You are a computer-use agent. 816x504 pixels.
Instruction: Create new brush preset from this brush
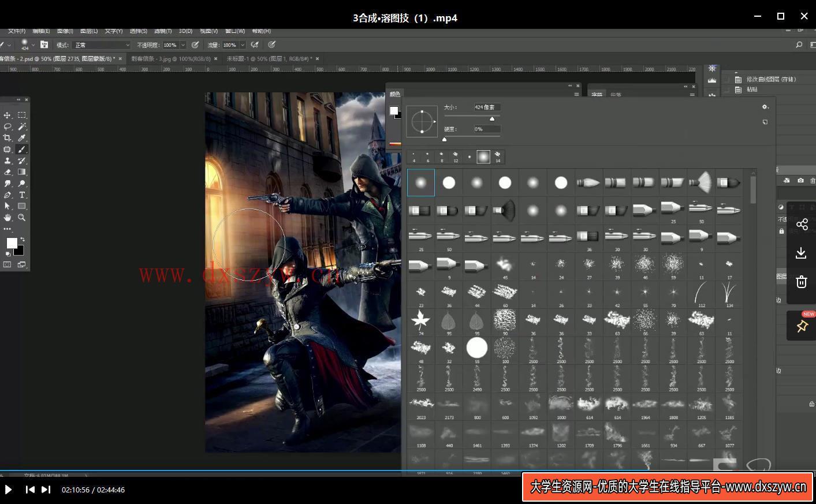pos(765,122)
